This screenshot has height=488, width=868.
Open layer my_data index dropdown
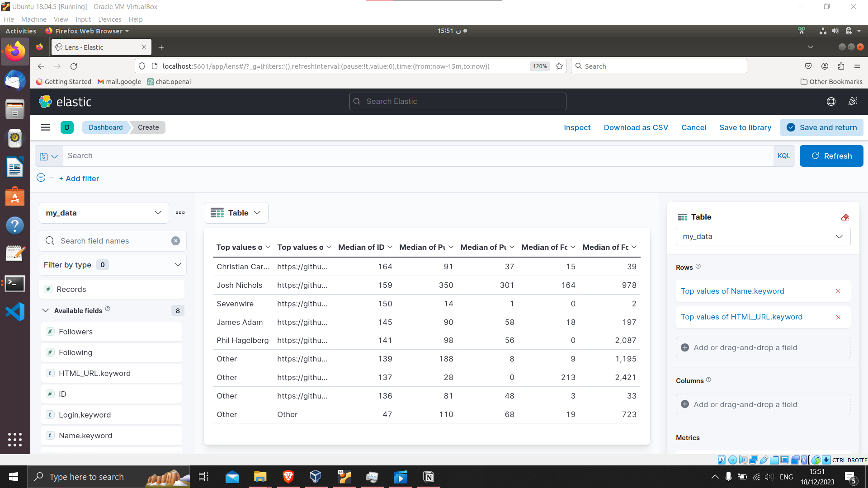763,237
